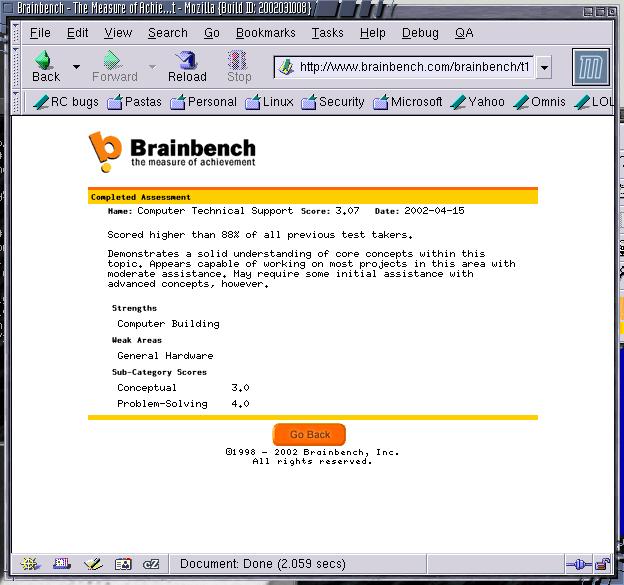
Task: Collapse the menu bar via its grippy
Action: point(16,33)
